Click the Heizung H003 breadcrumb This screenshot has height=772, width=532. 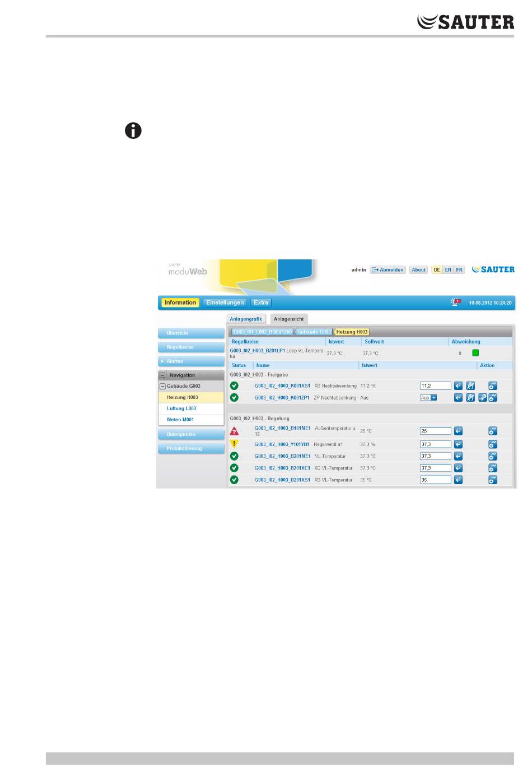(x=352, y=332)
